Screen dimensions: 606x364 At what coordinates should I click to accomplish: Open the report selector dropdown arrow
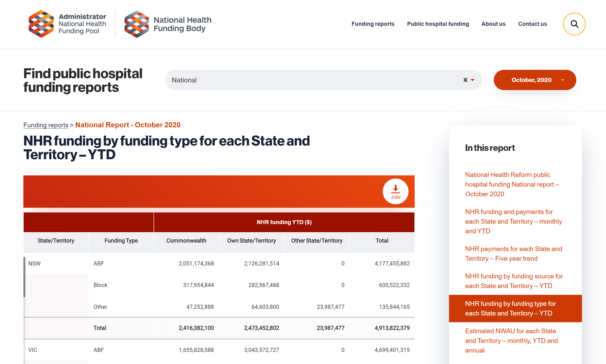[x=472, y=80]
